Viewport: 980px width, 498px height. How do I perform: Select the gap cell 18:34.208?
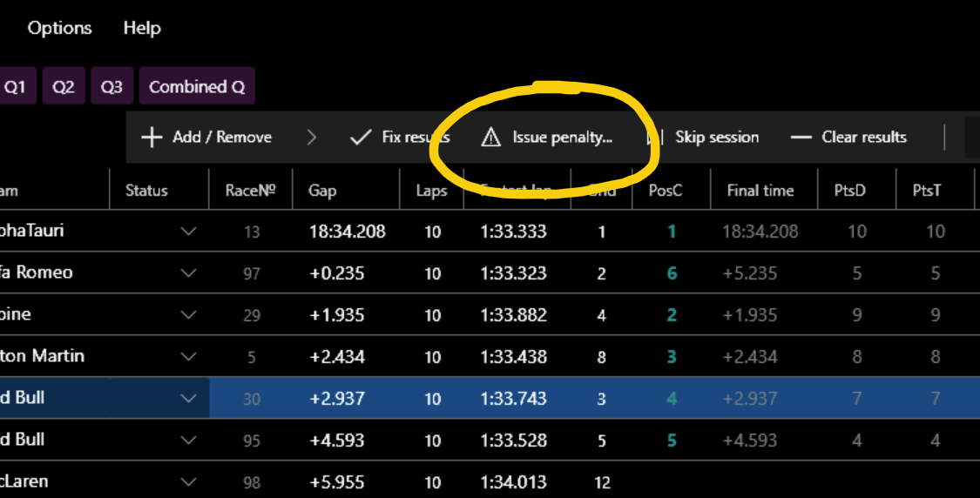pyautogui.click(x=347, y=232)
